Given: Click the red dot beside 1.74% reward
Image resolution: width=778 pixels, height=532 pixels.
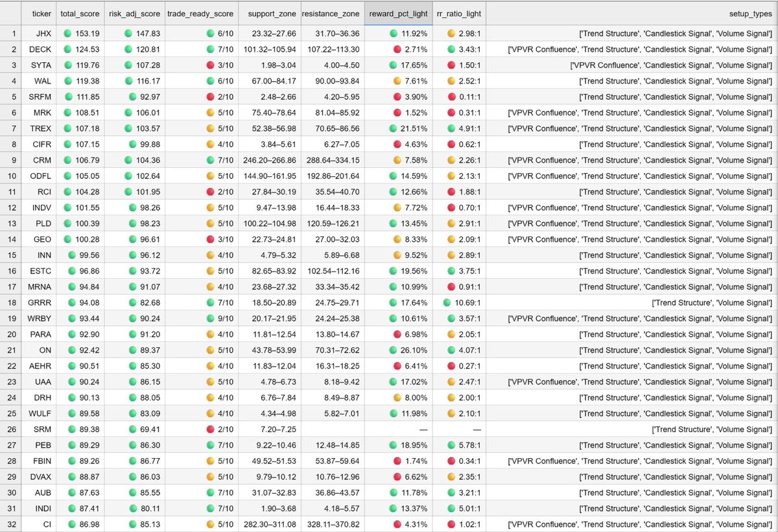Looking at the screenshot, I should point(397,461).
